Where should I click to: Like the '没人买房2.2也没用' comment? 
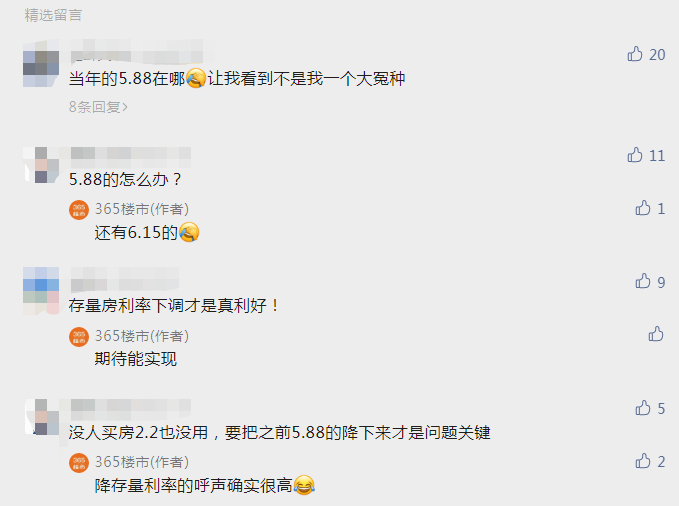click(x=643, y=408)
